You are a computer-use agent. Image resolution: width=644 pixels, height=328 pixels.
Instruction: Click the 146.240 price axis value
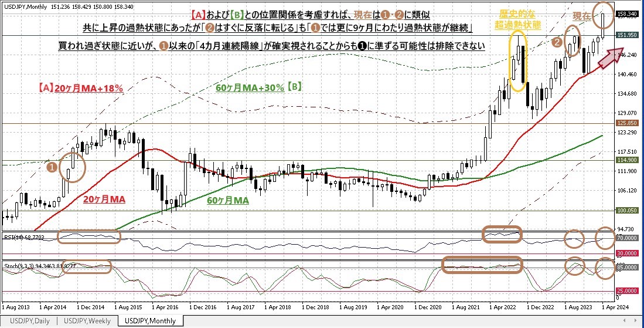627,55
